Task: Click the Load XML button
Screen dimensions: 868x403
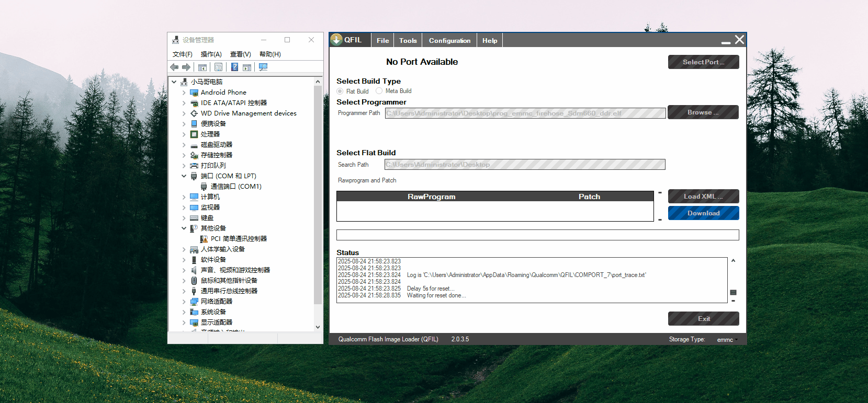Action: 703,196
